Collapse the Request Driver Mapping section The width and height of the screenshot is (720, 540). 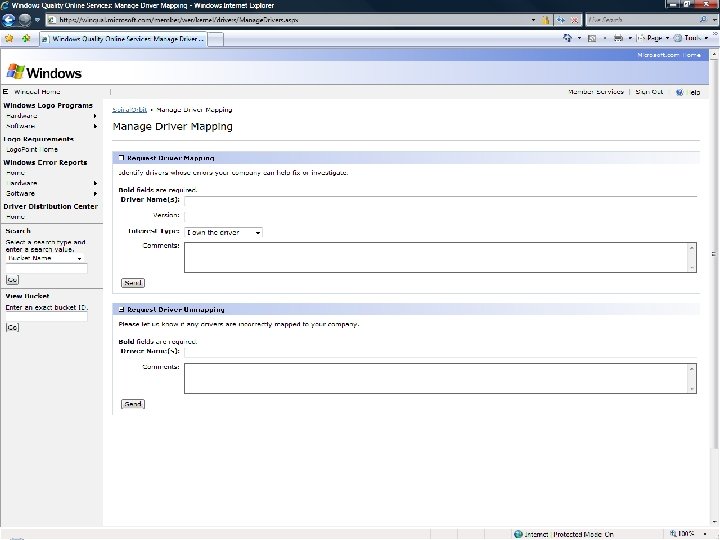(x=121, y=158)
